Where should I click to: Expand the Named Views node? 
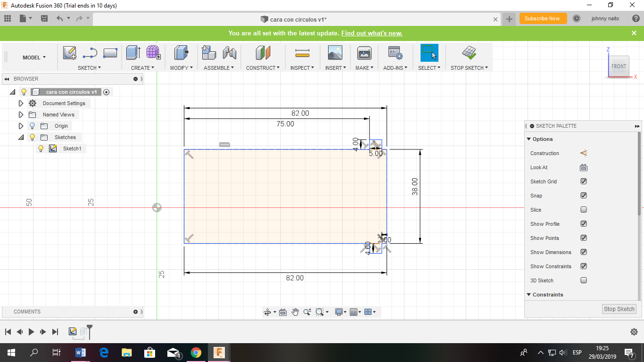click(x=21, y=115)
